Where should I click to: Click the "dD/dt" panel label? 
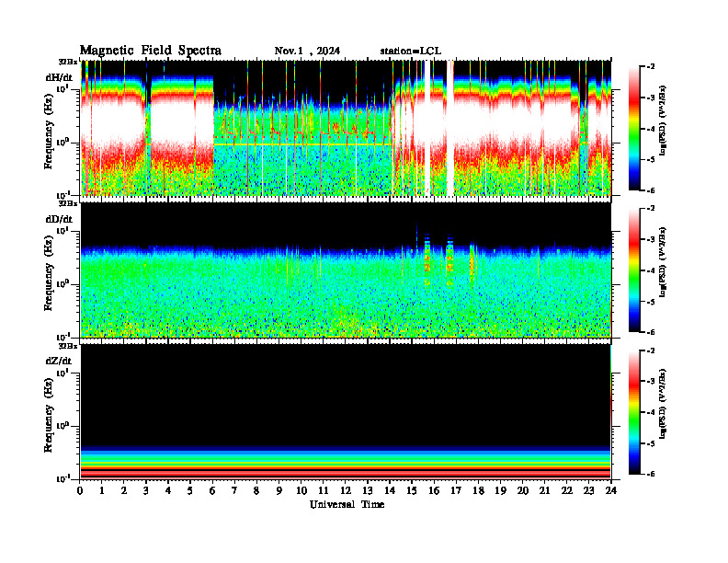click(59, 219)
